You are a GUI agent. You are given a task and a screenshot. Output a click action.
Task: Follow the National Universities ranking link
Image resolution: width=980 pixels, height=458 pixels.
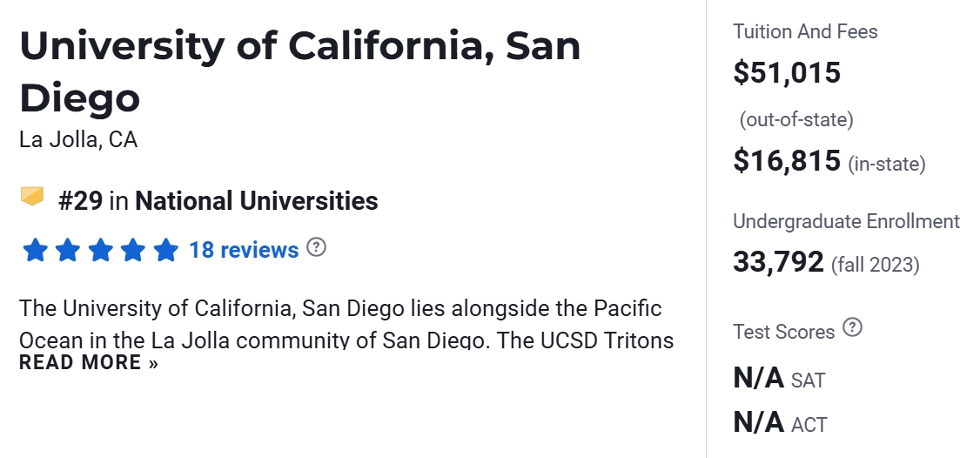tap(257, 202)
